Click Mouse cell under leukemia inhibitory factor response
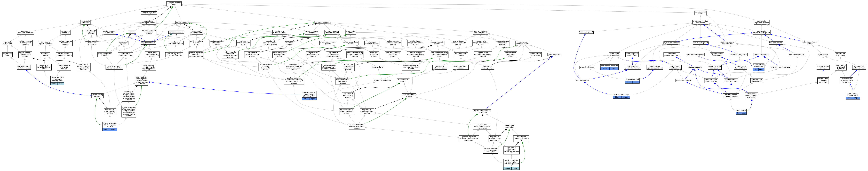The width and height of the screenshot is (868, 171). (x=54, y=84)
